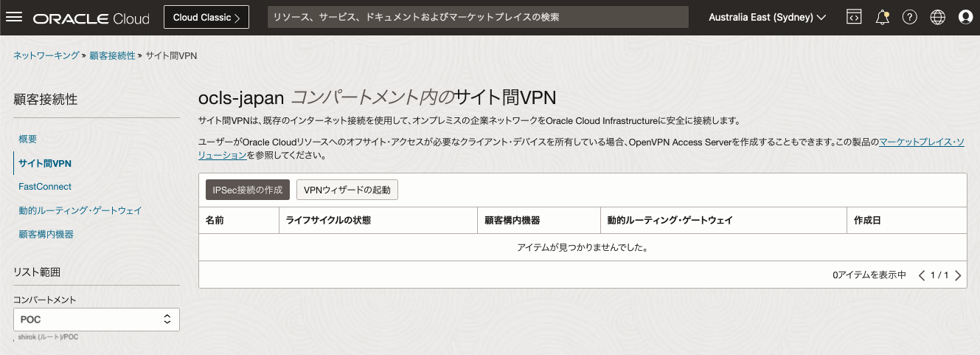Open the hamburger navigation menu

14,17
